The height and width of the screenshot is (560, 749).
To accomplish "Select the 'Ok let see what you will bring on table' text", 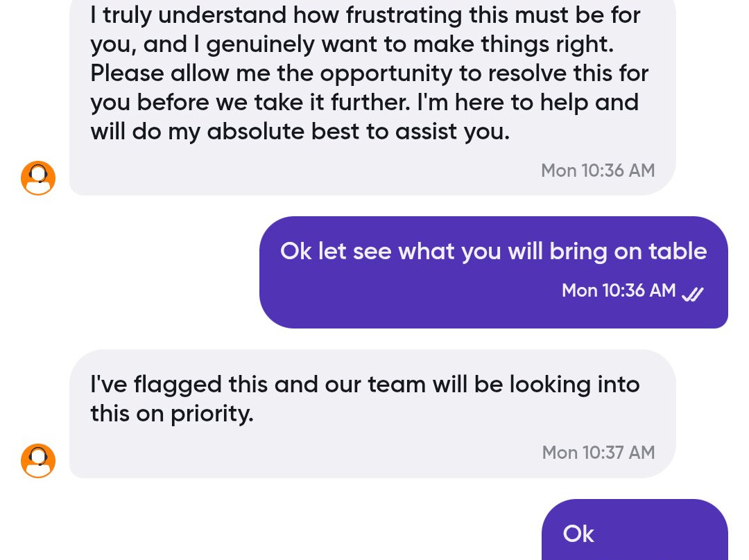I will [493, 251].
